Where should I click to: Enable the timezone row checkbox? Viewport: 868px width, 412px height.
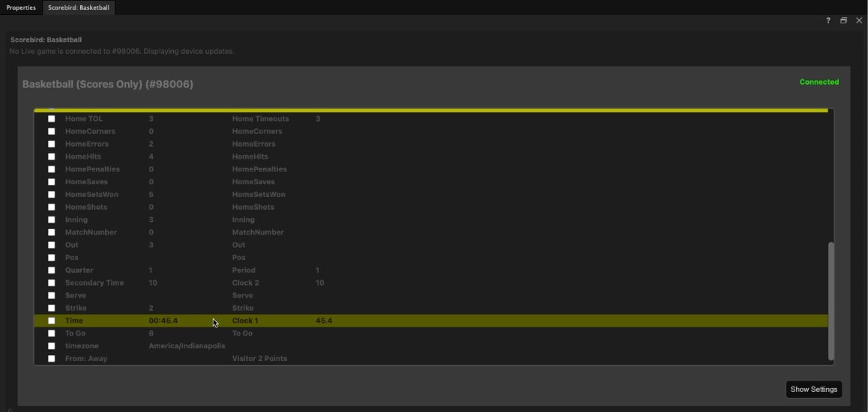(52, 346)
